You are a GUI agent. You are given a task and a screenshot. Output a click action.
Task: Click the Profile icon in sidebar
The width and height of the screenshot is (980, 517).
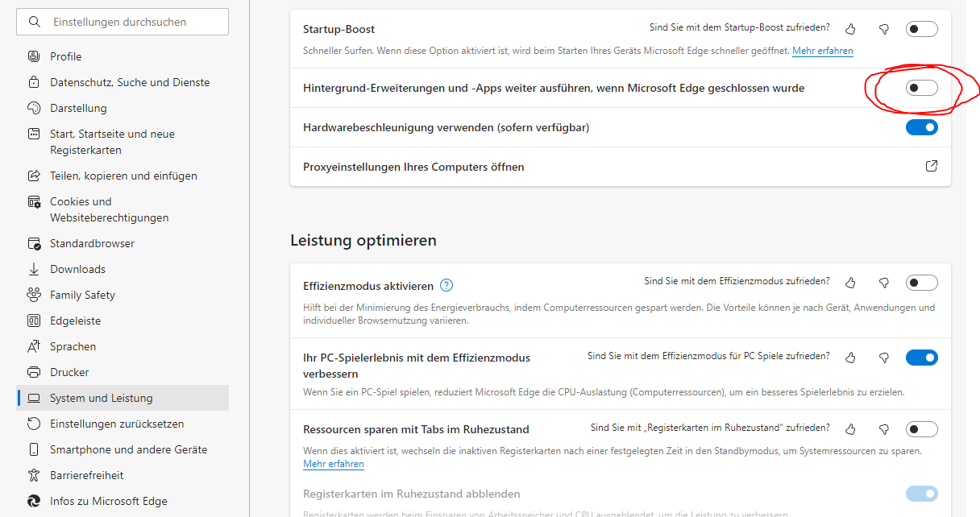(x=34, y=56)
